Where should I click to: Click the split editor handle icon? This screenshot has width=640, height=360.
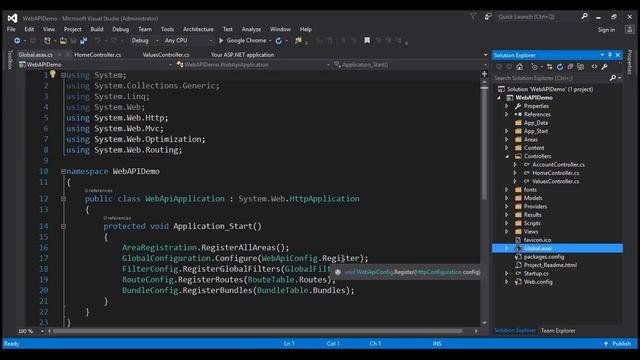pyautogui.click(x=484, y=74)
